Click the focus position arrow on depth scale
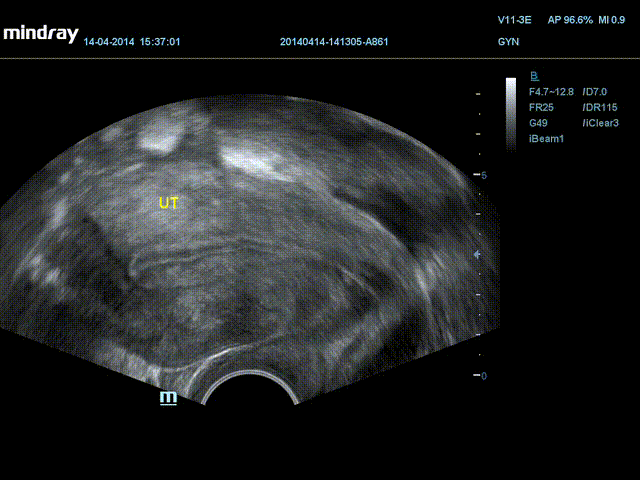The width and height of the screenshot is (640, 480). (x=477, y=254)
